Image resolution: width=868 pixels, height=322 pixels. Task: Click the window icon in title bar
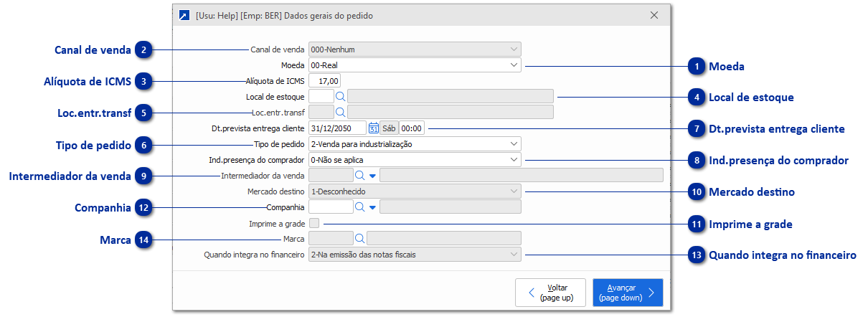(x=184, y=15)
